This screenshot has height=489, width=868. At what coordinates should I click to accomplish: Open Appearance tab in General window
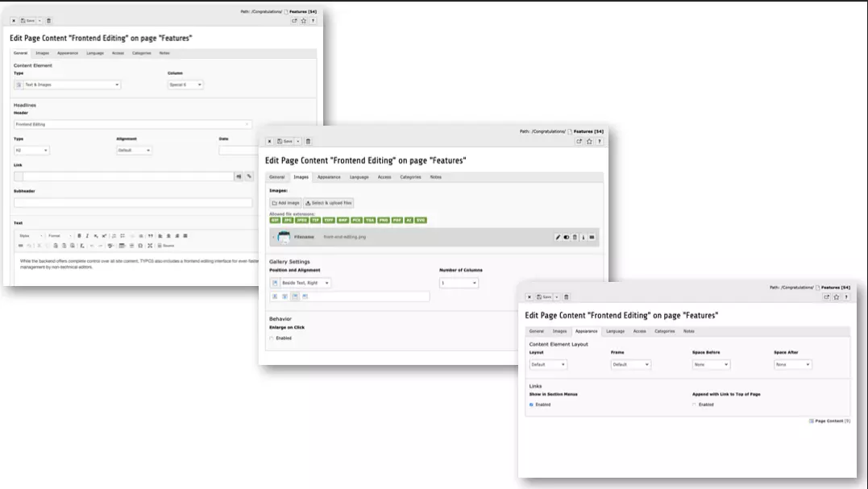point(68,53)
